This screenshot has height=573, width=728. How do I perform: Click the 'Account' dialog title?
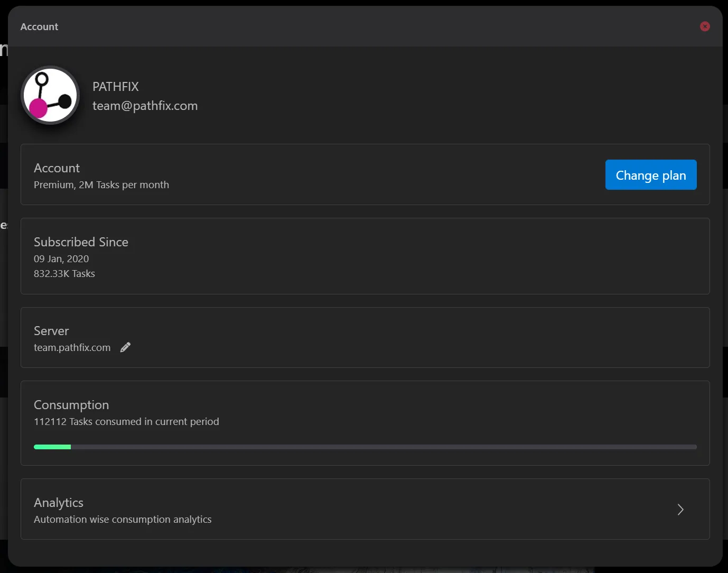coord(39,27)
